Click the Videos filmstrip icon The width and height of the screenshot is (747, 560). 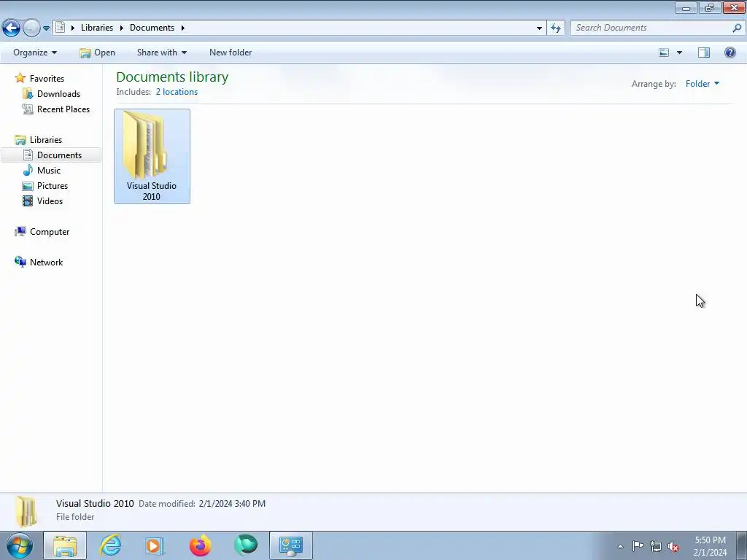28,201
